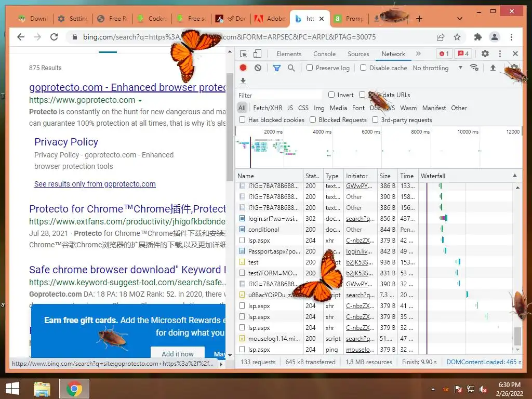Reload the Bing page
The image size is (532, 399).
tap(54, 37)
